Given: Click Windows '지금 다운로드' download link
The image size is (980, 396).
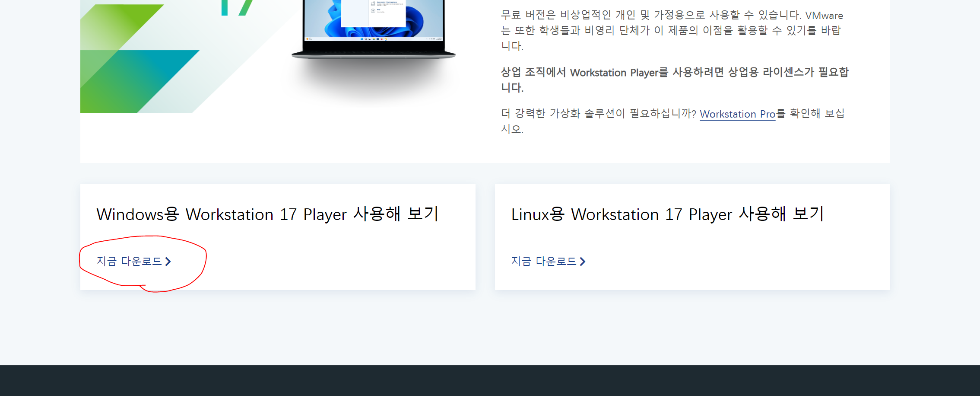Looking at the screenshot, I should pos(133,262).
